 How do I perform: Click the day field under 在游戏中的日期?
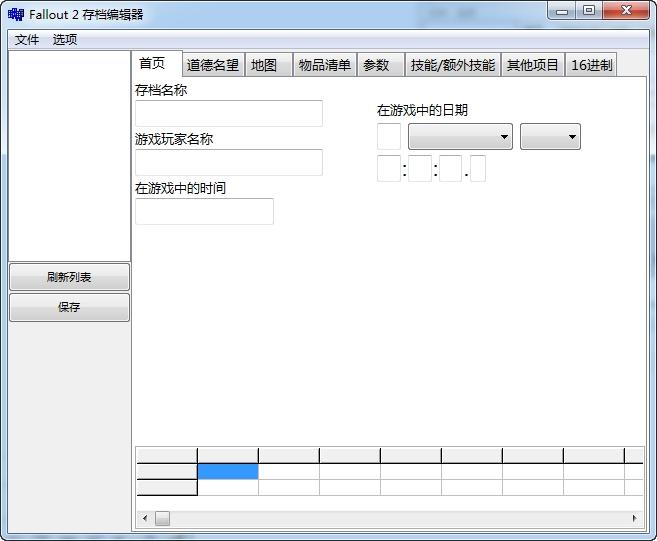point(389,136)
